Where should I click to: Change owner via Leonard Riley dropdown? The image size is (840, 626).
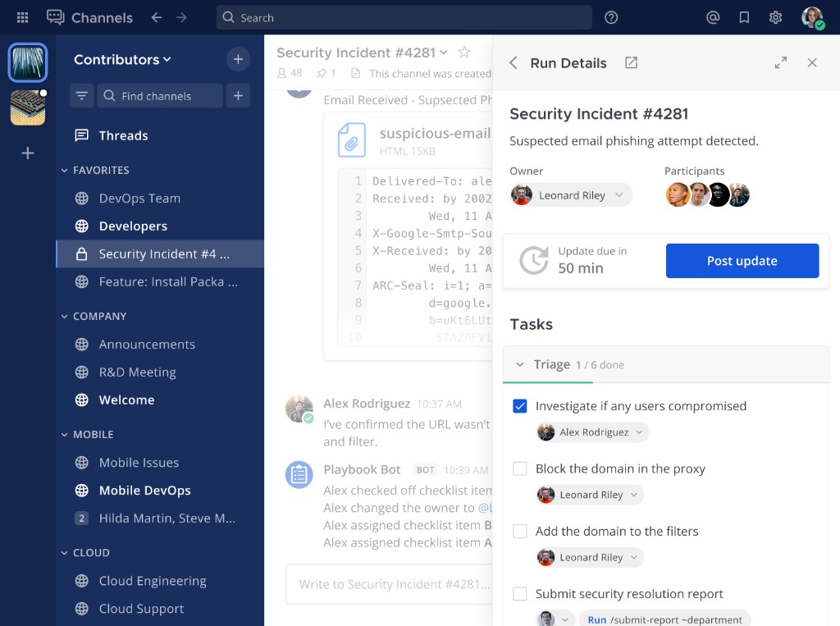click(x=571, y=195)
